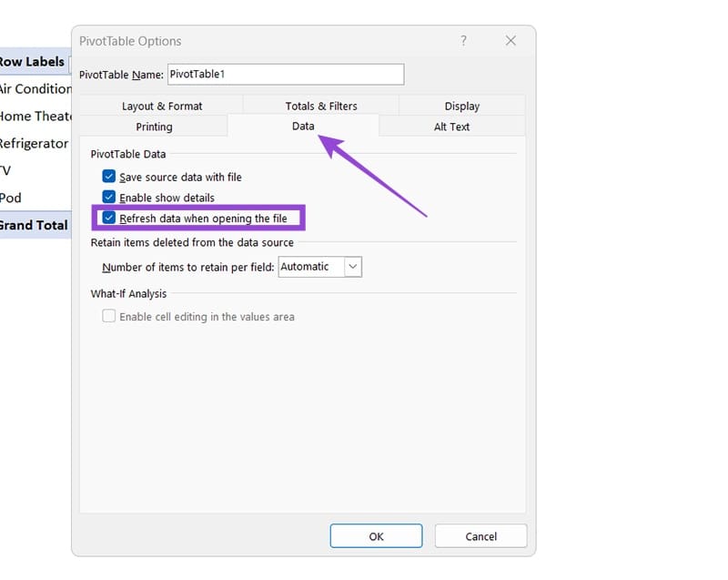Select the Display tab
The image size is (728, 580).
point(461,107)
